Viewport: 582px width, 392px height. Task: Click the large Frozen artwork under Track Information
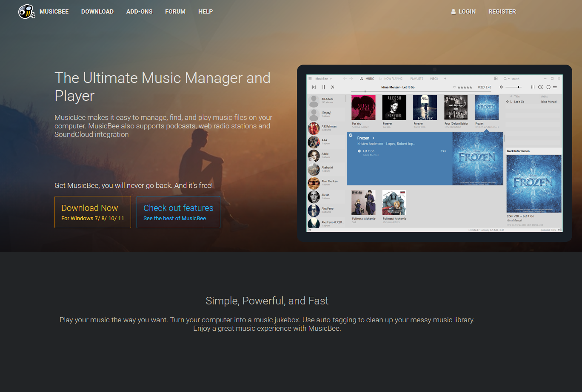click(534, 184)
